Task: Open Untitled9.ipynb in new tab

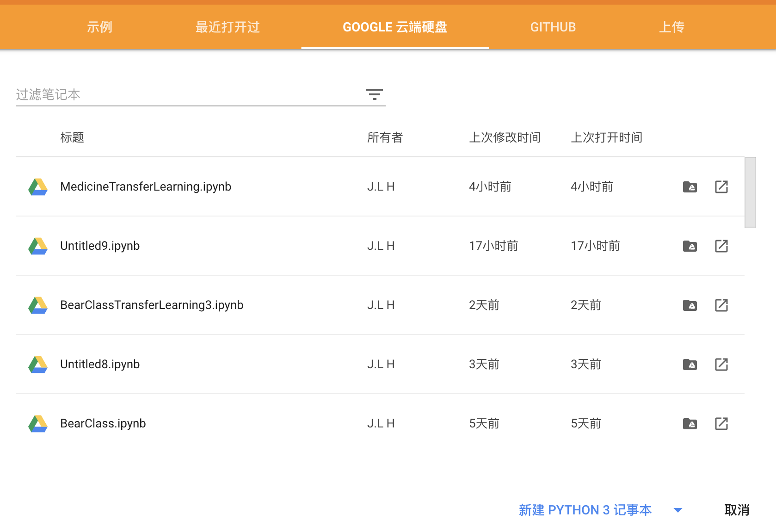Action: pyautogui.click(x=721, y=246)
